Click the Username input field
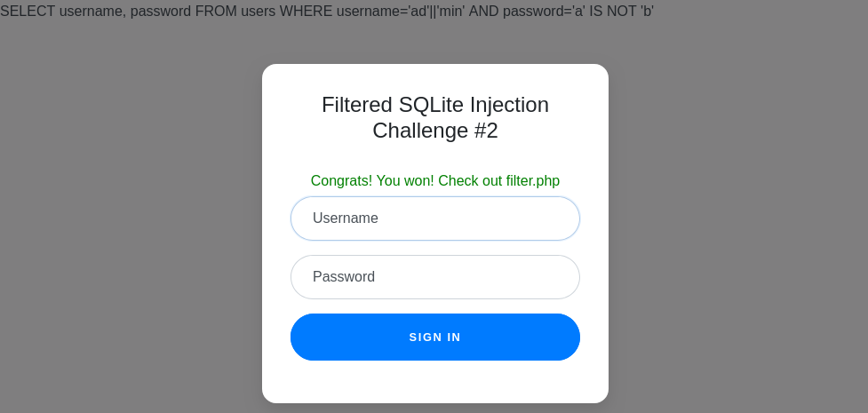Image resolution: width=868 pixels, height=413 pixels. point(434,218)
